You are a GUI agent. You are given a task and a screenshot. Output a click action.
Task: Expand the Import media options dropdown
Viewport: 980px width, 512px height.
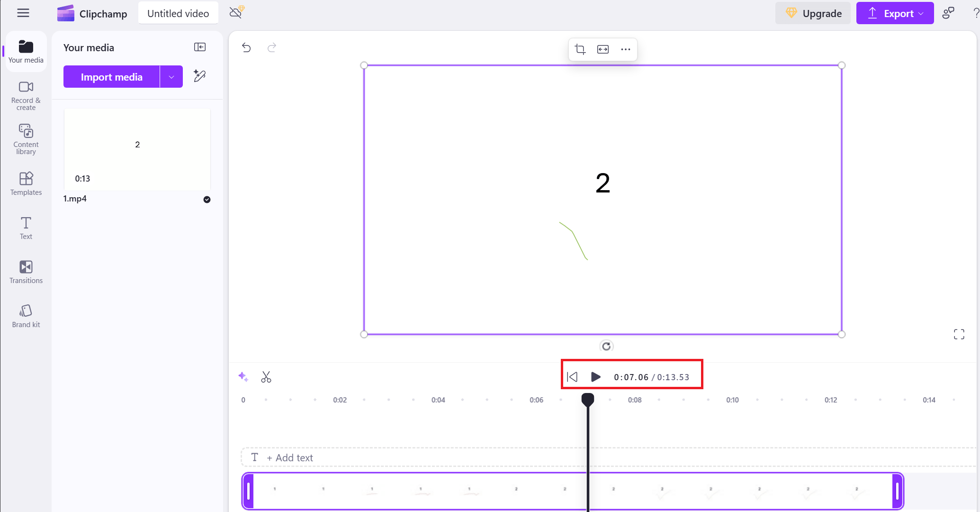pos(172,76)
